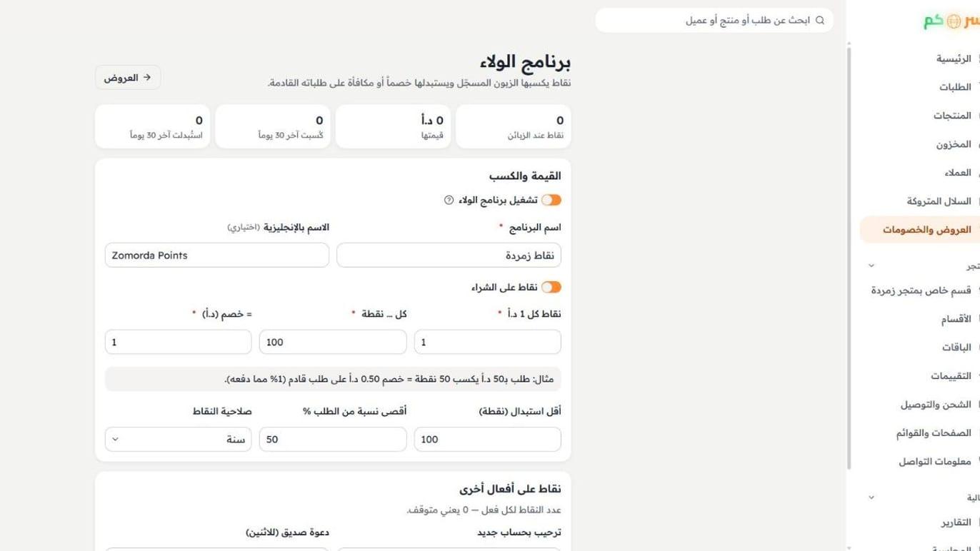Click the sidebar vertical scrollbar

click(x=849, y=257)
